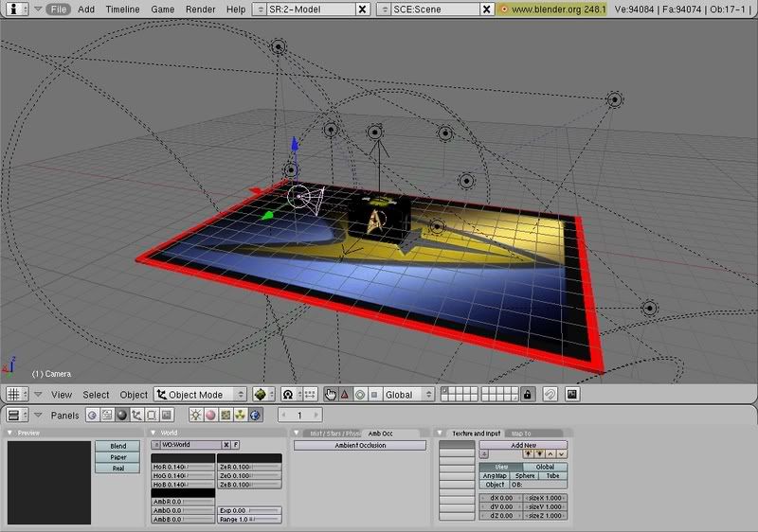758x532 pixels.
Task: Adjust the ZeR 0.100 slider
Action: (x=249, y=467)
